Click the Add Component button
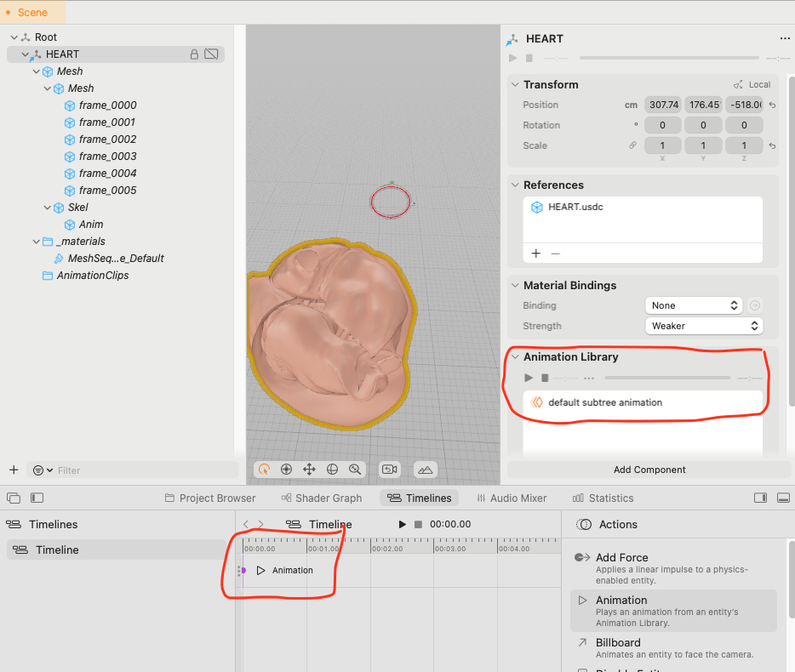795x672 pixels. coord(649,470)
